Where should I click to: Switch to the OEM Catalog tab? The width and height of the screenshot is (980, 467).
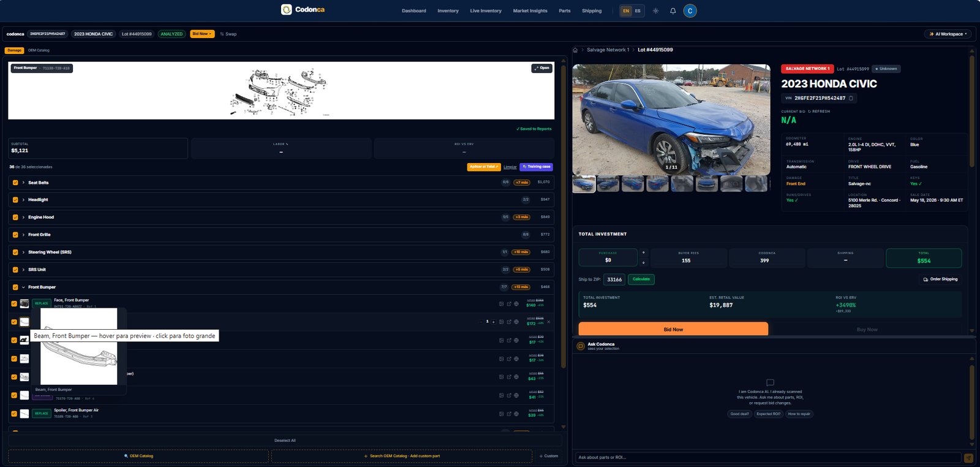pyautogui.click(x=39, y=50)
